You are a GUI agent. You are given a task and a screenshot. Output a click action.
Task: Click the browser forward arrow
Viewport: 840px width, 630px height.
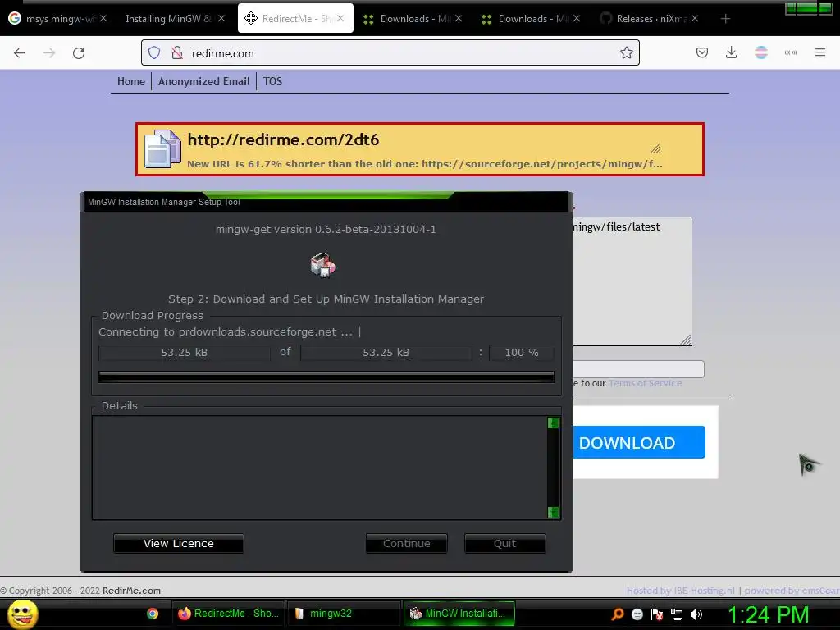[x=49, y=52]
